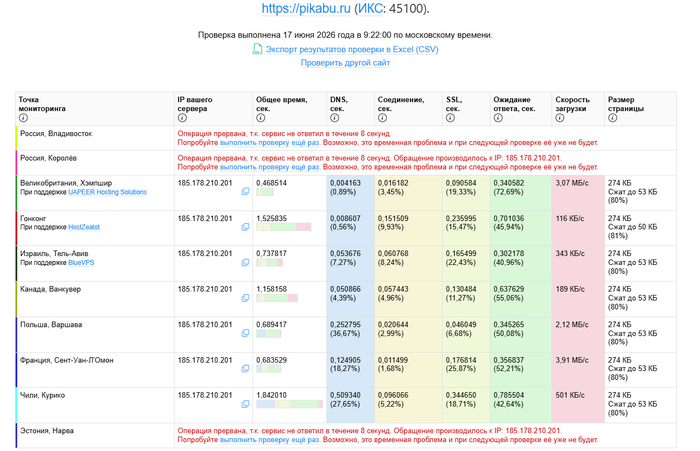Click info icon under Точка мониторинга header
Viewport: 700px width, 451px height.
pyautogui.click(x=23, y=118)
